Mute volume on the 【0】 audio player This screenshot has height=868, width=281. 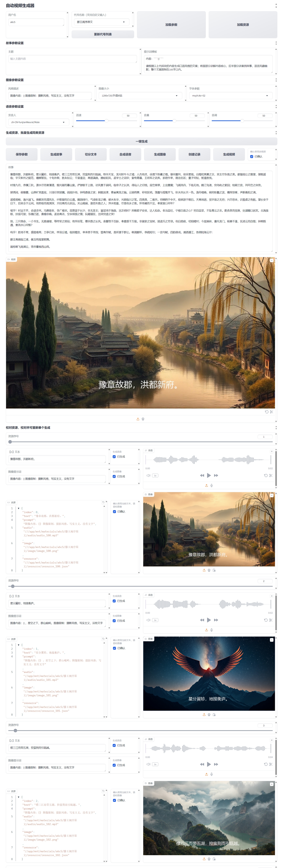148,475
